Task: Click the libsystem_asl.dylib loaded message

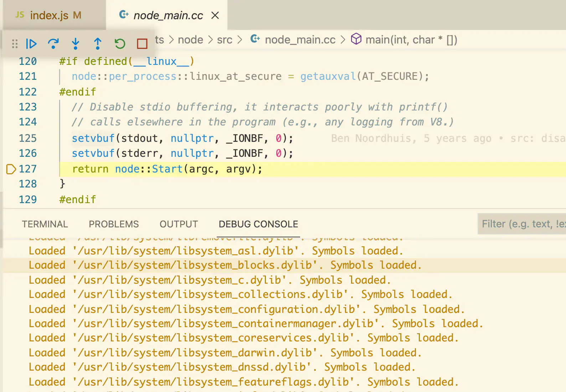Action: click(x=216, y=251)
